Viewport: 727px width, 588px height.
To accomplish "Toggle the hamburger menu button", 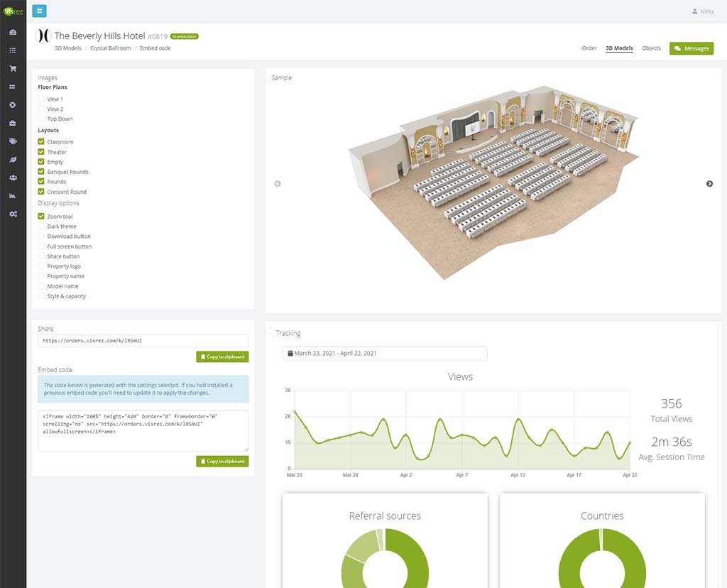I will click(40, 11).
